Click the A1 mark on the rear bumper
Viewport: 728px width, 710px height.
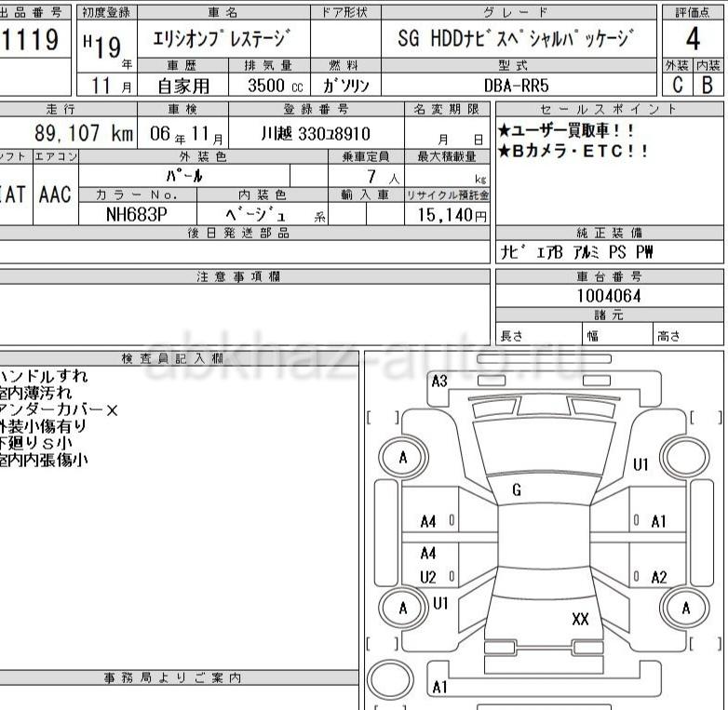[439, 687]
